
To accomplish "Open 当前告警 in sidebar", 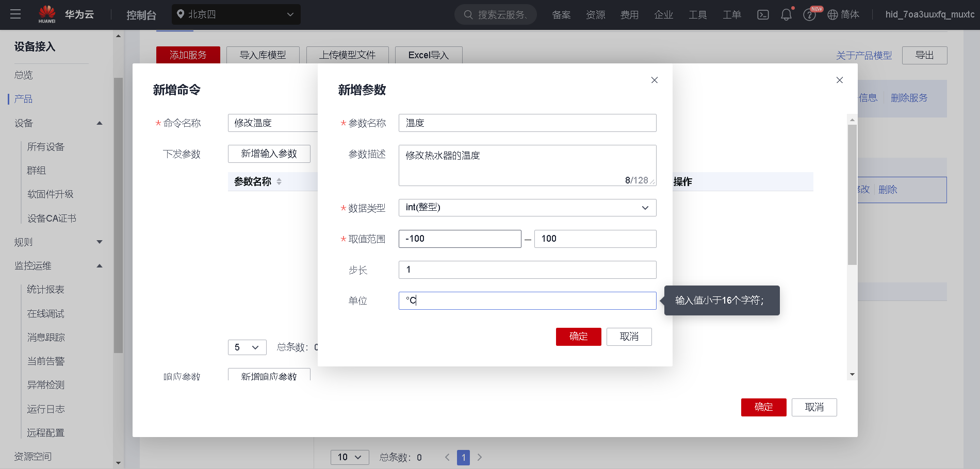I will click(x=46, y=361).
